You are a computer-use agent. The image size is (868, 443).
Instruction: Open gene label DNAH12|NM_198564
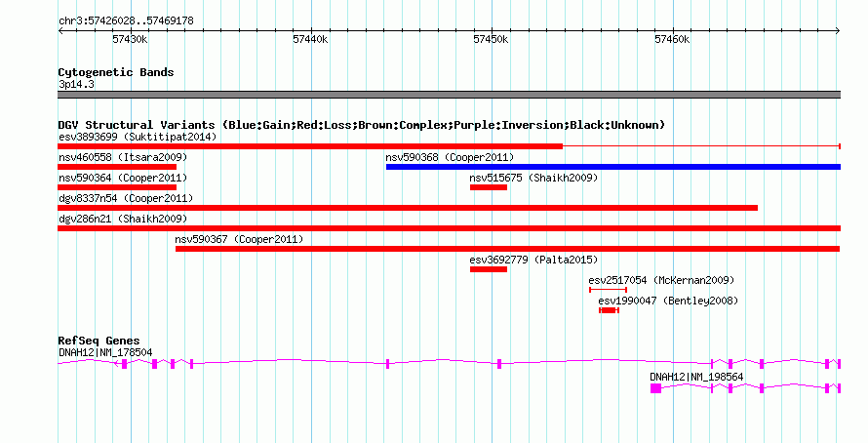[x=696, y=377]
